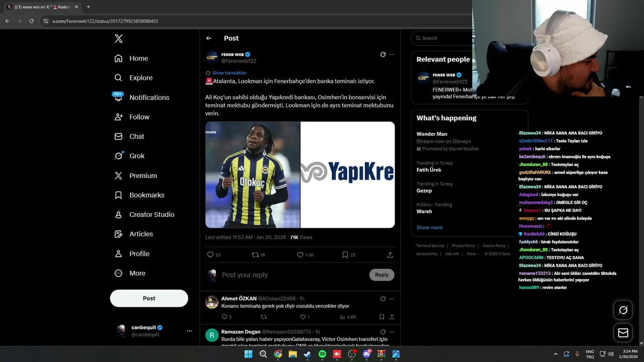Open three-dot menu on Ramazan Dogan reply
The height and width of the screenshot is (362, 644).
(x=392, y=332)
